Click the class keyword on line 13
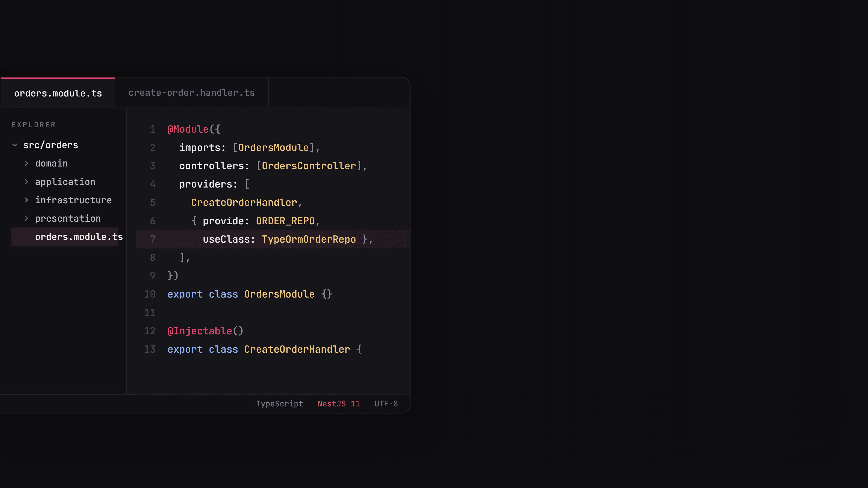868x488 pixels. click(x=223, y=349)
